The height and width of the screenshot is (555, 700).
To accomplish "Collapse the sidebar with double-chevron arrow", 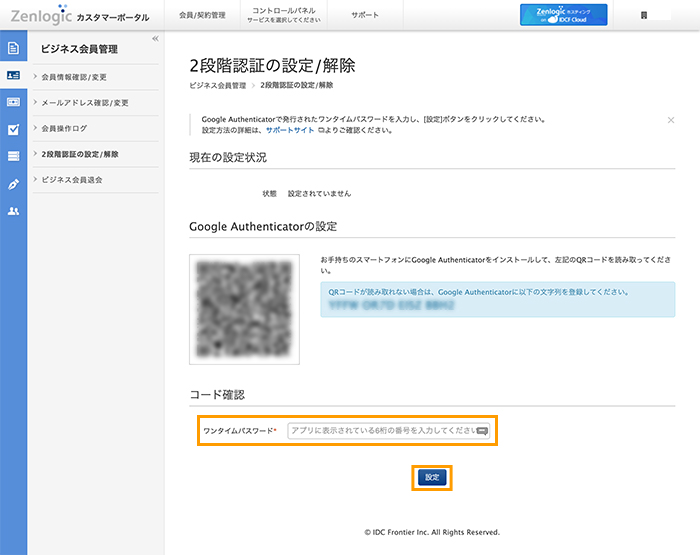I will coord(155,38).
